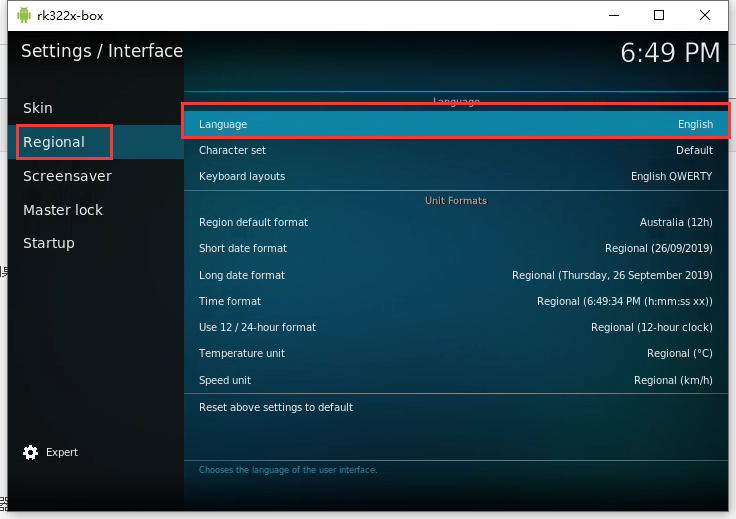Open the Screensaver settings category
Screen dimensions: 736x519
tap(96, 176)
